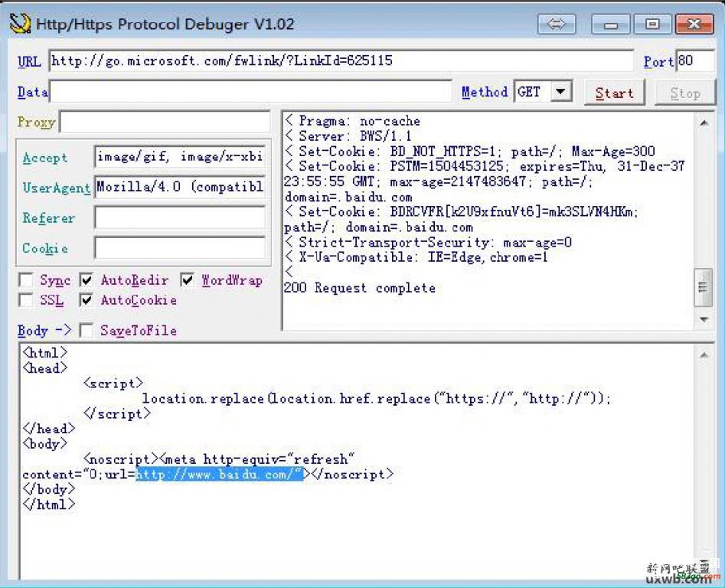Viewport: 725px width, 588px height.
Task: Minimize the Protocol Debuger window
Action: 610,24
